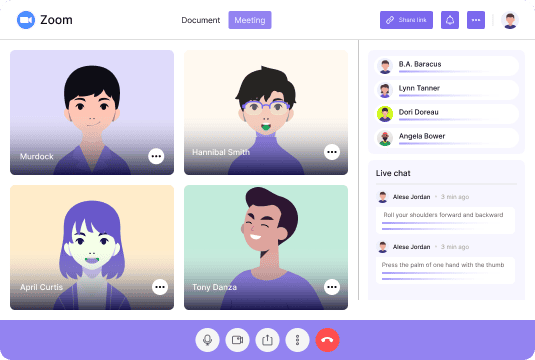The width and height of the screenshot is (535, 360).
Task: Switch to the Document tab
Action: [201, 20]
